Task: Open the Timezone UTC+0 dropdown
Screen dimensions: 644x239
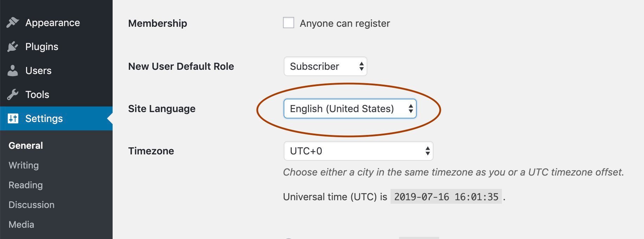Action: [358, 151]
